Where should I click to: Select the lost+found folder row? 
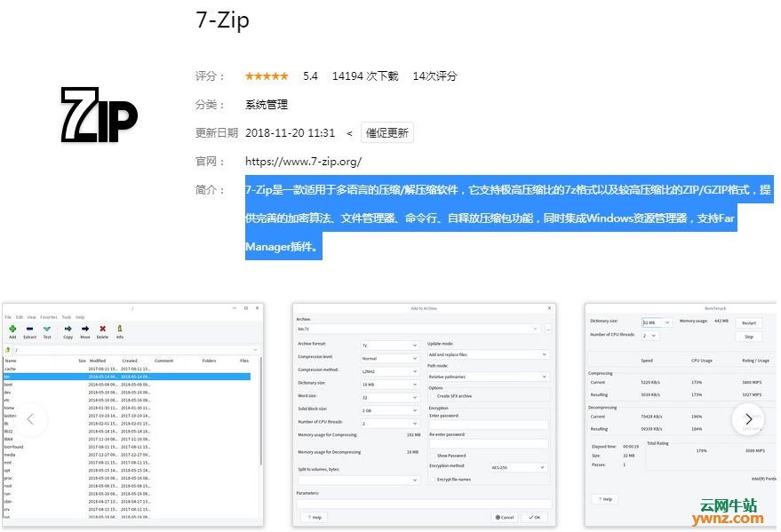pyautogui.click(x=126, y=447)
